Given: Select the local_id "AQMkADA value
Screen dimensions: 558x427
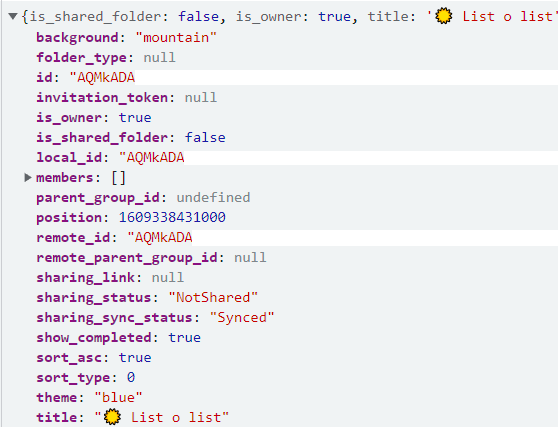Looking at the screenshot, I should coord(152,157).
